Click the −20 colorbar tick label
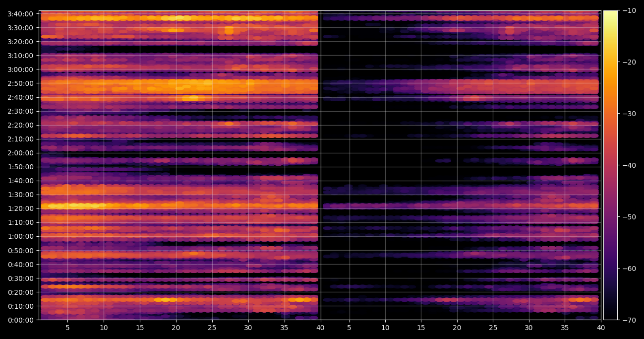Image resolution: width=644 pixels, height=339 pixels. (629, 62)
